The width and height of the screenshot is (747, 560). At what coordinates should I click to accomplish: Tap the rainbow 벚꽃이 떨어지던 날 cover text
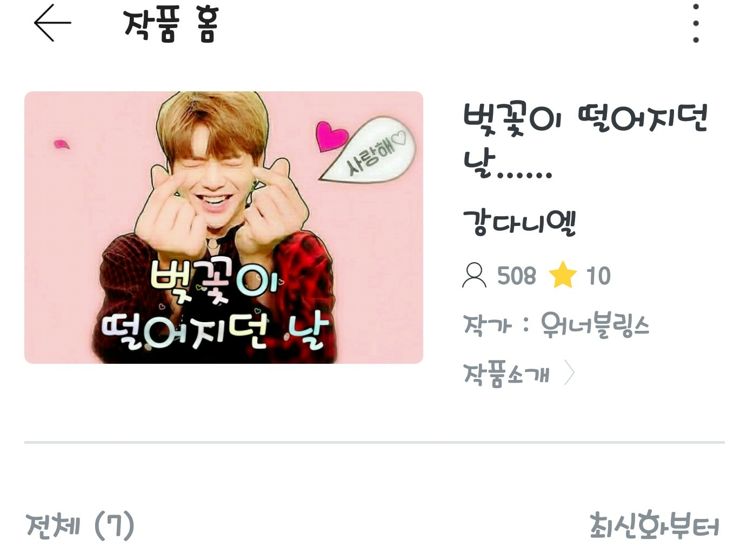(215, 305)
